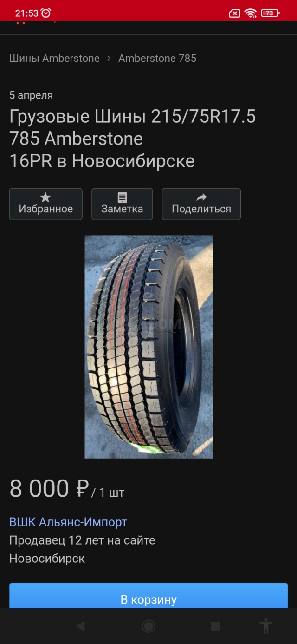Click the breadcrumb chevron separator
The image size is (297, 644).
pos(109,58)
